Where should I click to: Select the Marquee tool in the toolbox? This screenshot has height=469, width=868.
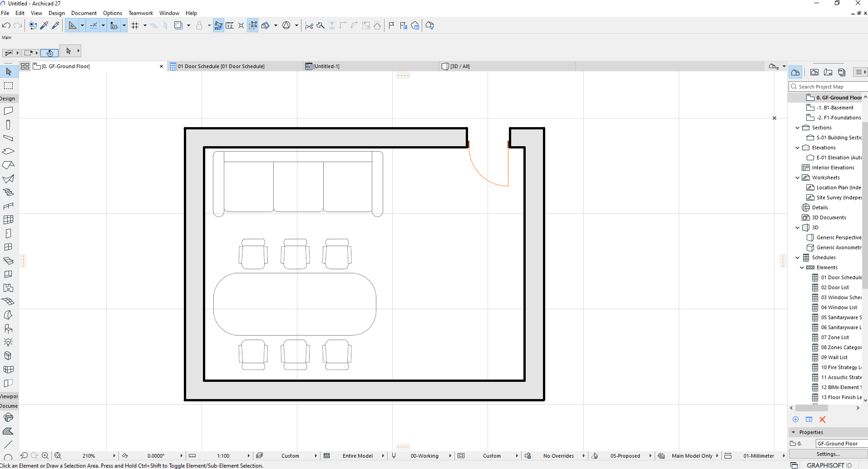coord(8,85)
